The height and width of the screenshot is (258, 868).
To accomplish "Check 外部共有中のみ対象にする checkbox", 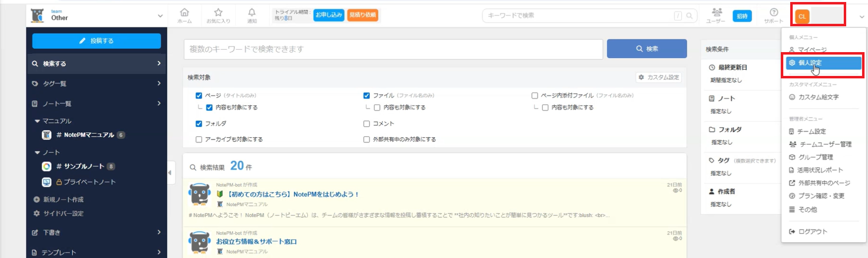I will click(367, 139).
